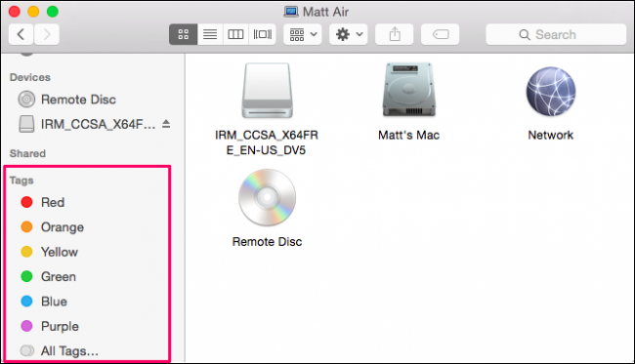Click the Shared section header
This screenshot has width=635, height=364.
(x=27, y=153)
